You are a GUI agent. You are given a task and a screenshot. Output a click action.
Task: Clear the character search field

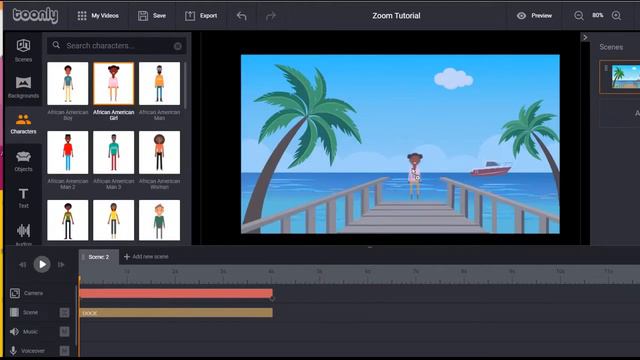178,46
